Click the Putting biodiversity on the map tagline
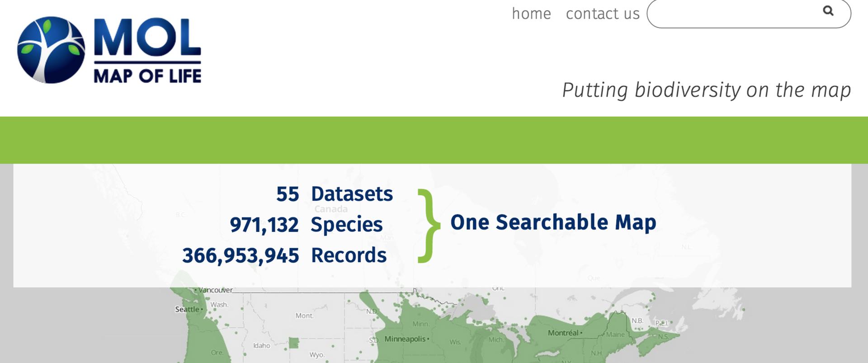The image size is (868, 363). click(706, 90)
